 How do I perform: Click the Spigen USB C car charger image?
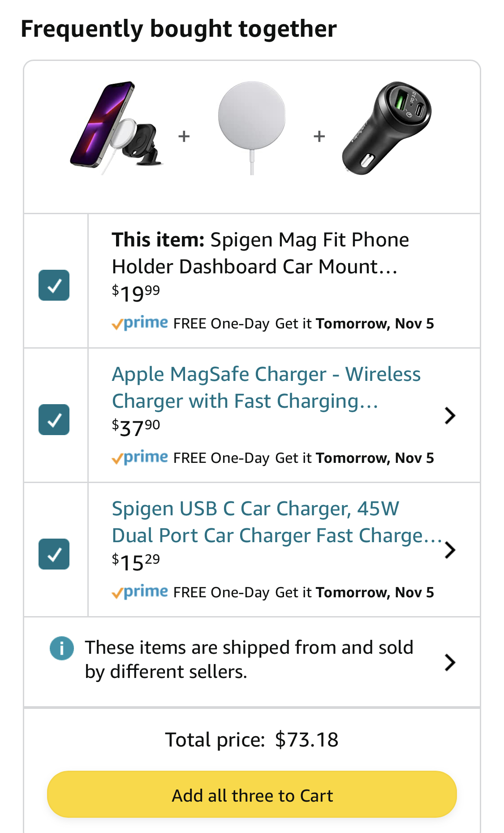click(386, 128)
